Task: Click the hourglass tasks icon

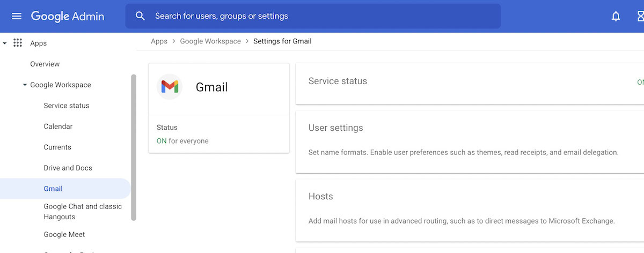Action: coord(640,16)
